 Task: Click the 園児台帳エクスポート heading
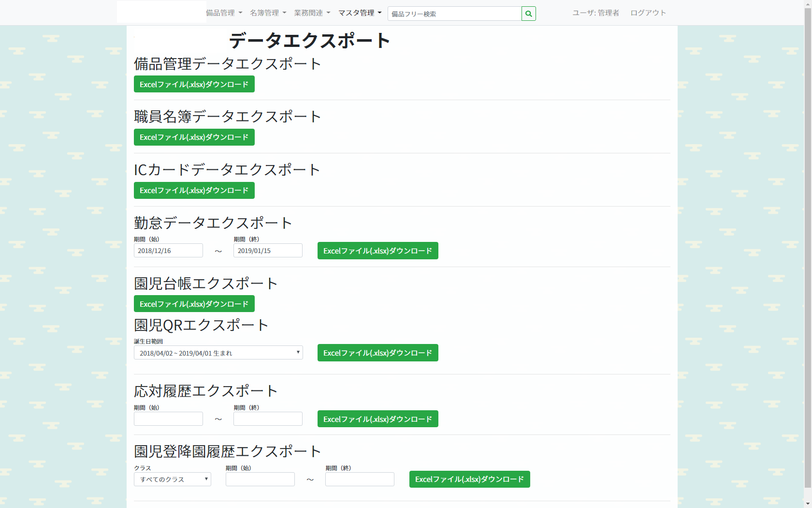pos(206,284)
